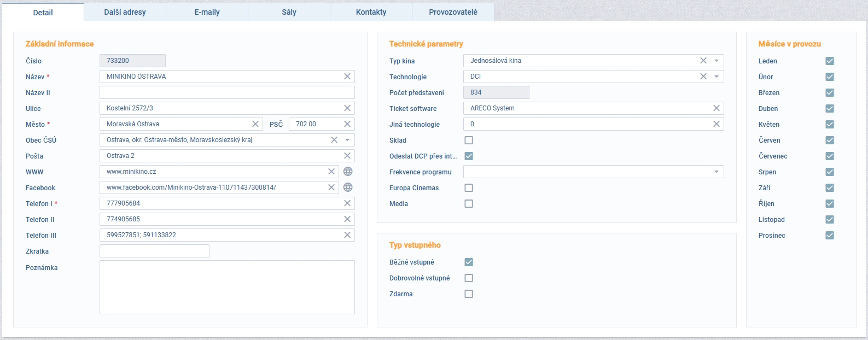Clear the Ulice field value
The image size is (868, 340).
(347, 108)
